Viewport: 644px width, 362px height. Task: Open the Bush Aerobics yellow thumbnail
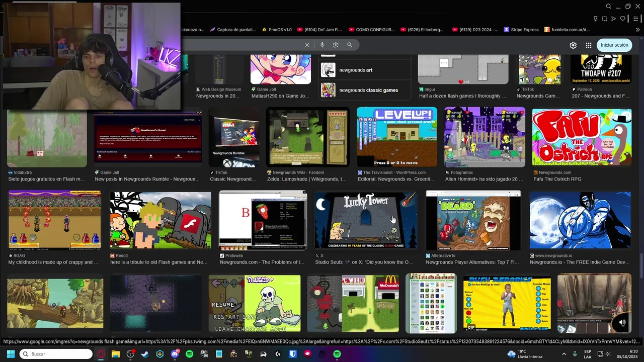tap(507, 303)
